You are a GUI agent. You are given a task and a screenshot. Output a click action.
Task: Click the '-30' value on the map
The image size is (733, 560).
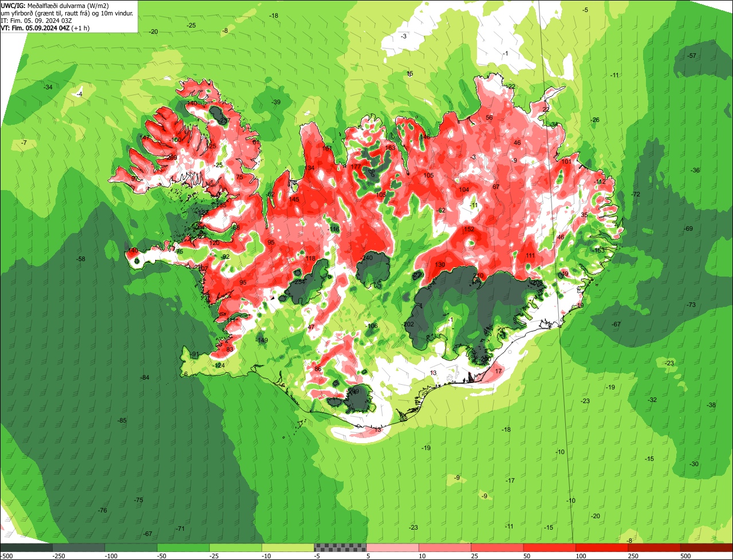[x=694, y=464]
